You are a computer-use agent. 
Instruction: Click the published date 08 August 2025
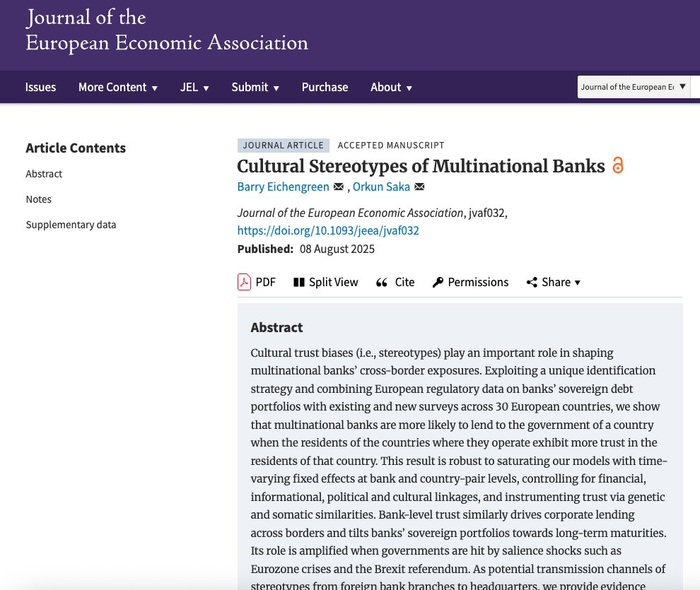coord(337,249)
